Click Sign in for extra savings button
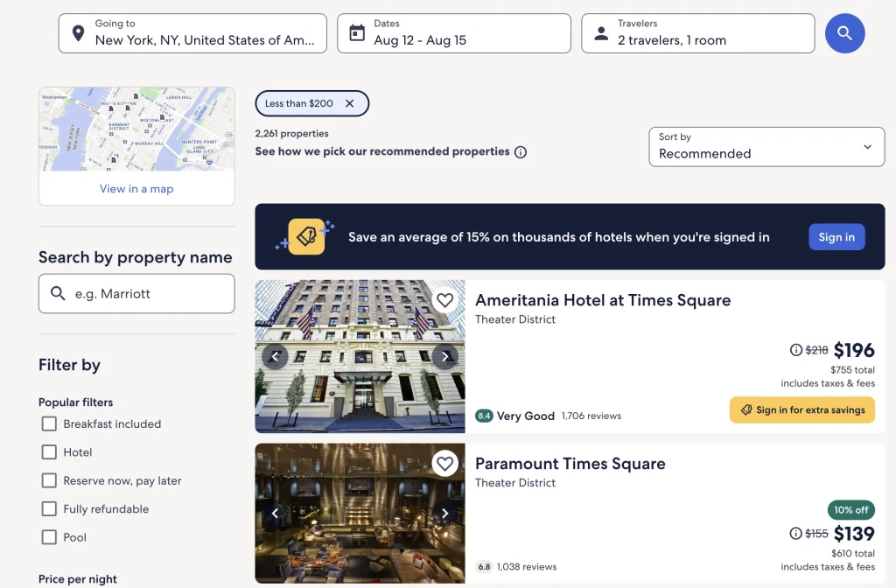Image resolution: width=896 pixels, height=588 pixels. tap(801, 409)
